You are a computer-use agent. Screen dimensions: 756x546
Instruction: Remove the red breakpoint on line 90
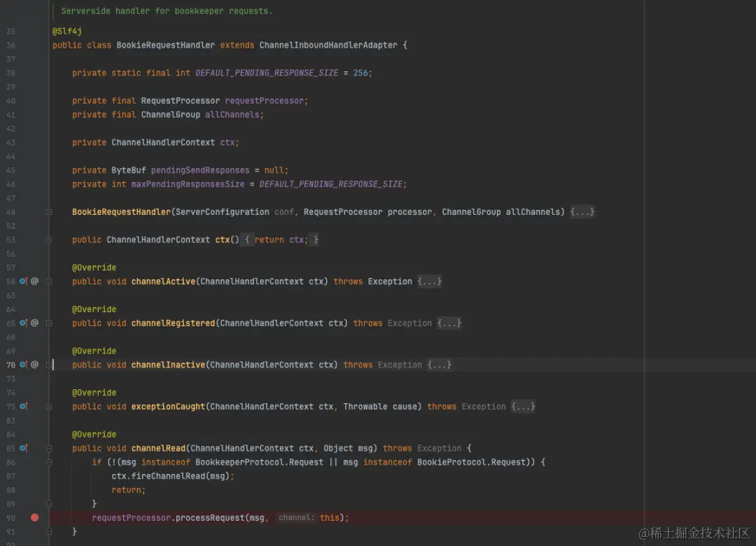[35, 517]
